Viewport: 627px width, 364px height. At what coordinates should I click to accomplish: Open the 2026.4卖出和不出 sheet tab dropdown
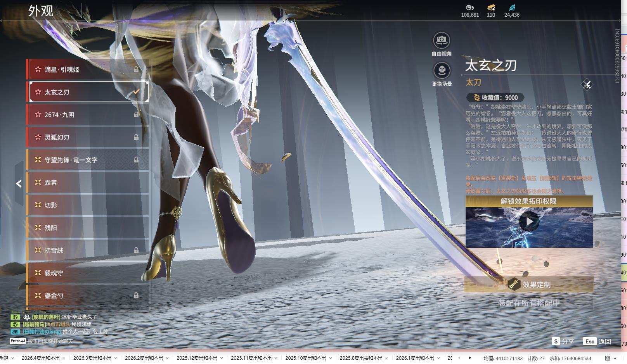pyautogui.click(x=64, y=358)
